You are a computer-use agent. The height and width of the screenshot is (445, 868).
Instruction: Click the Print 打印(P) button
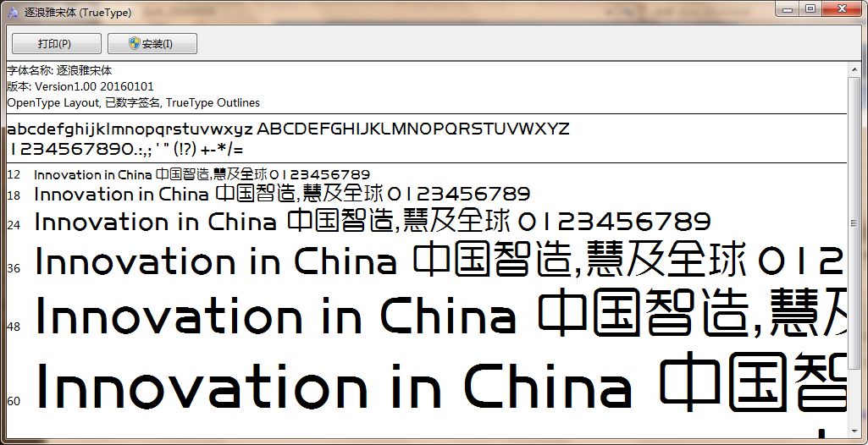point(57,44)
